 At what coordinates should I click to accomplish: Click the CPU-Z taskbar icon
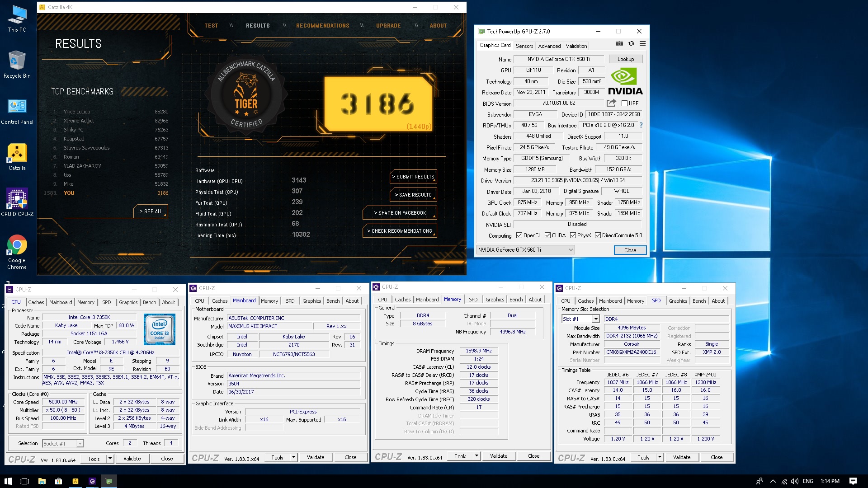point(92,481)
